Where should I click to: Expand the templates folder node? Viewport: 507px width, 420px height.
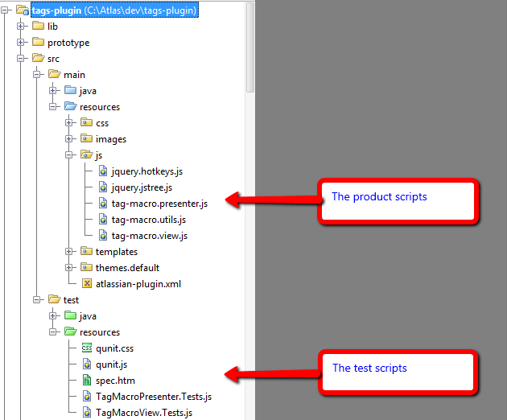click(69, 252)
